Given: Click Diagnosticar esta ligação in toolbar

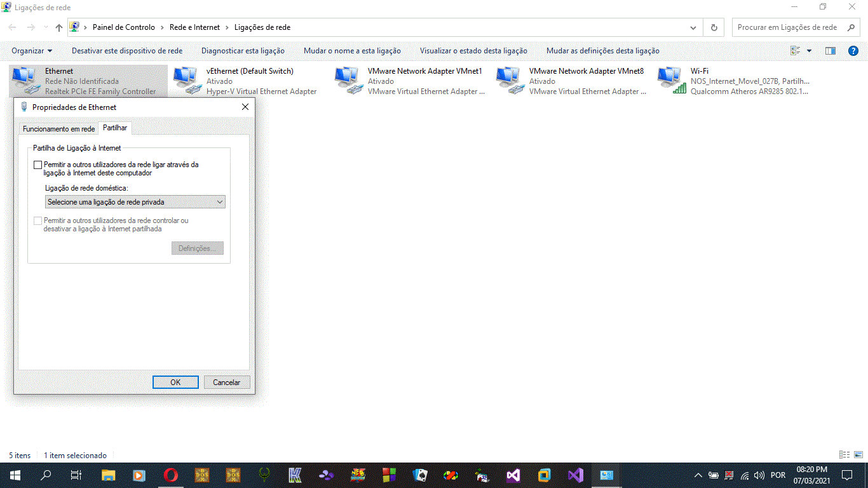Looking at the screenshot, I should (243, 51).
